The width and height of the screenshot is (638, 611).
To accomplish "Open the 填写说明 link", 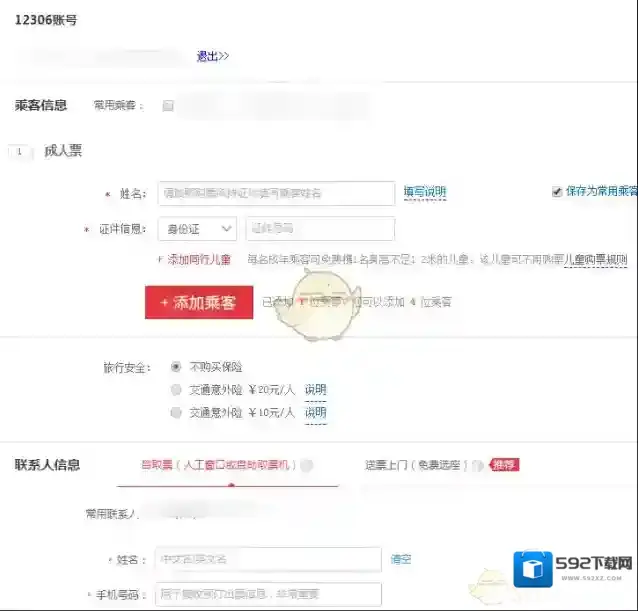I will point(424,192).
